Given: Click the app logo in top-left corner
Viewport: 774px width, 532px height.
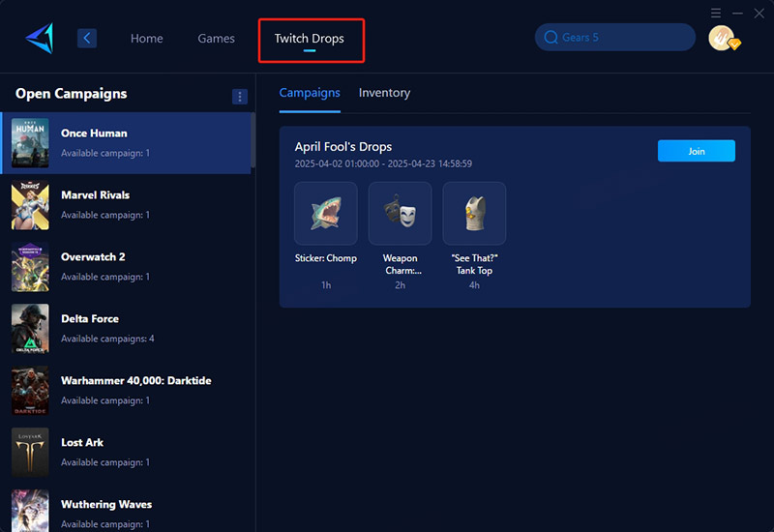Looking at the screenshot, I should click(40, 38).
